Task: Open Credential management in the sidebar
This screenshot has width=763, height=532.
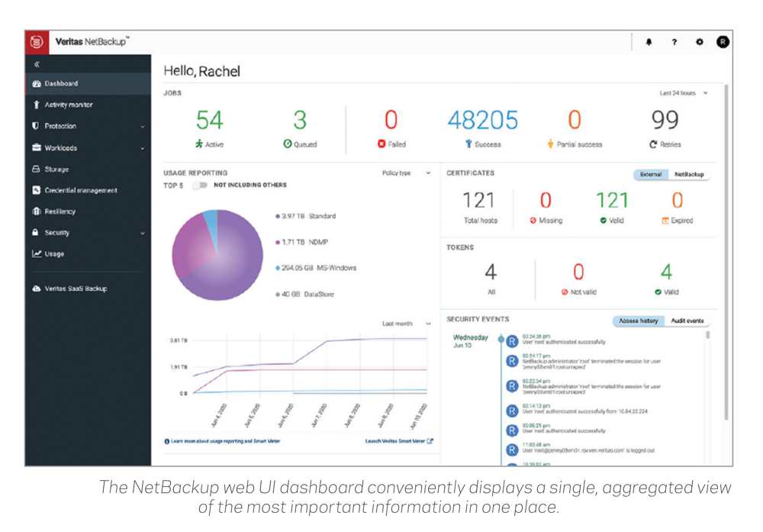Action: 88,190
